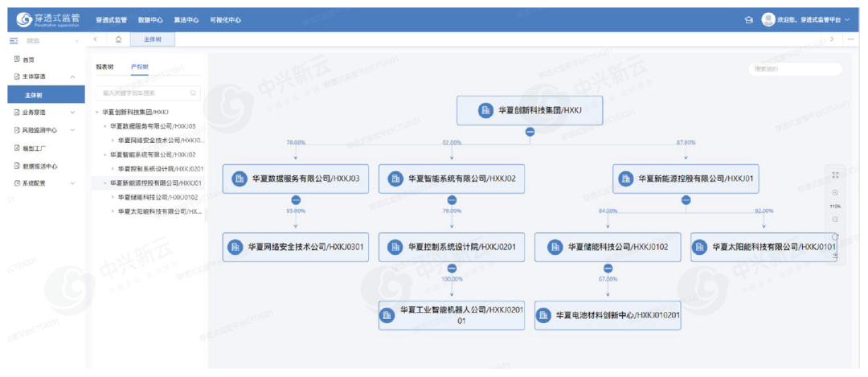Select 华夏新能源控股有限公司/HXKJ01 in tree
868x377 pixels.
pos(154,182)
